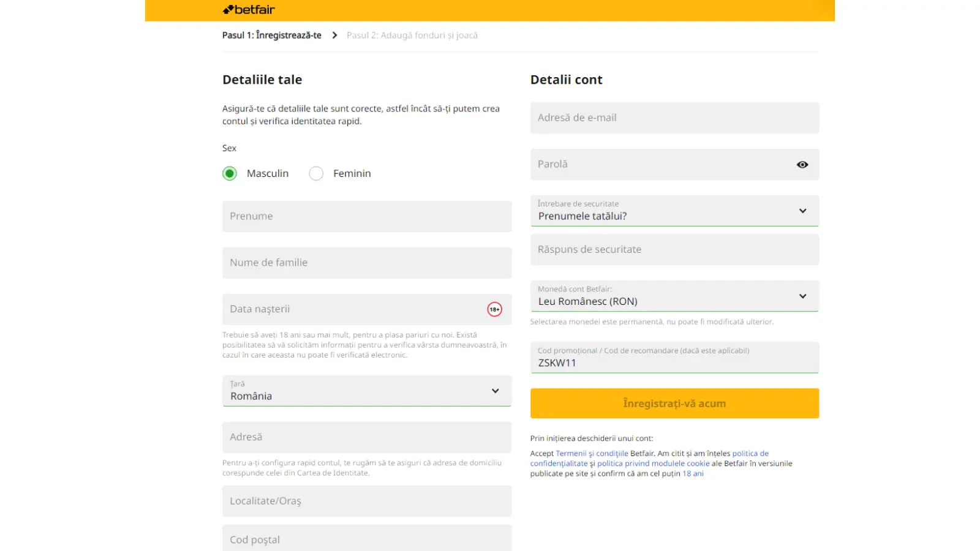Click the Înregistrați-vă acum button
The width and height of the screenshot is (980, 551).
pos(674,403)
